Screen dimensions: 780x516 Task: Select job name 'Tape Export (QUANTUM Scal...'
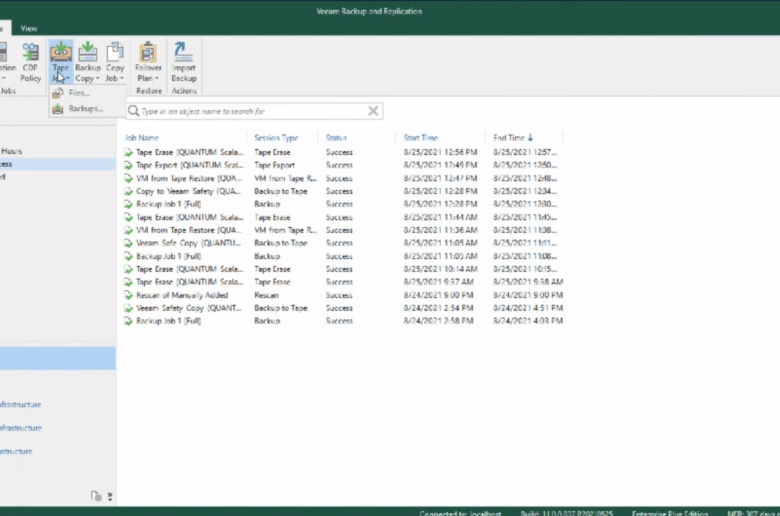point(190,165)
